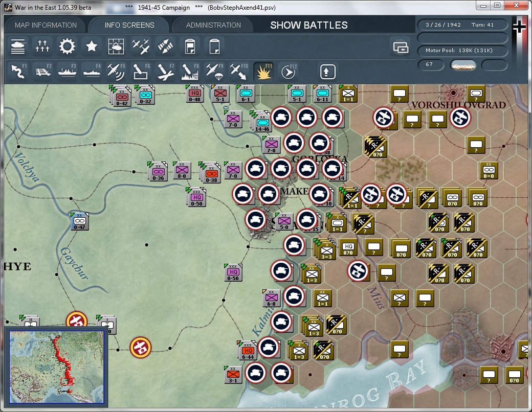The width and height of the screenshot is (532, 412).
Task: Click the weather condition indicator pill
Action: [x=463, y=65]
